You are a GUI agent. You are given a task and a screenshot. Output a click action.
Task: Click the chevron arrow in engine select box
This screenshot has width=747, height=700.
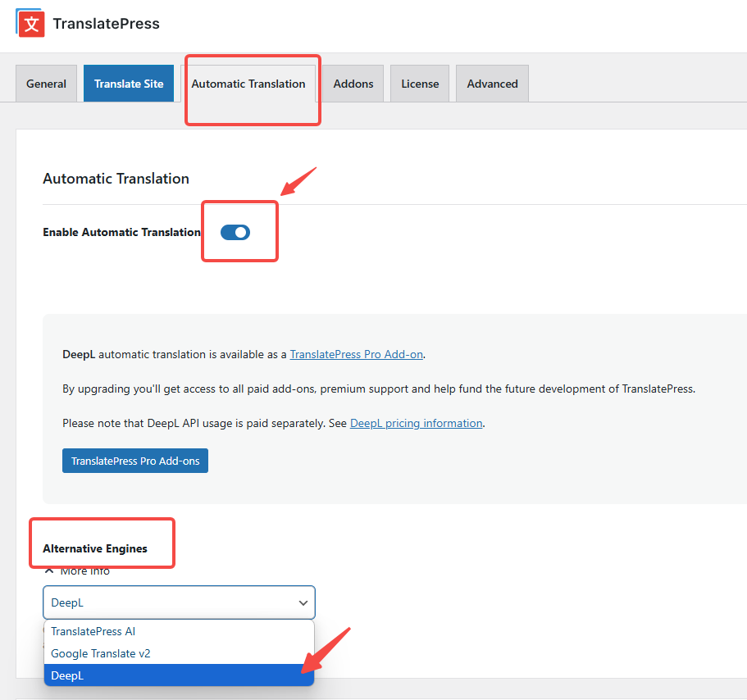click(303, 602)
